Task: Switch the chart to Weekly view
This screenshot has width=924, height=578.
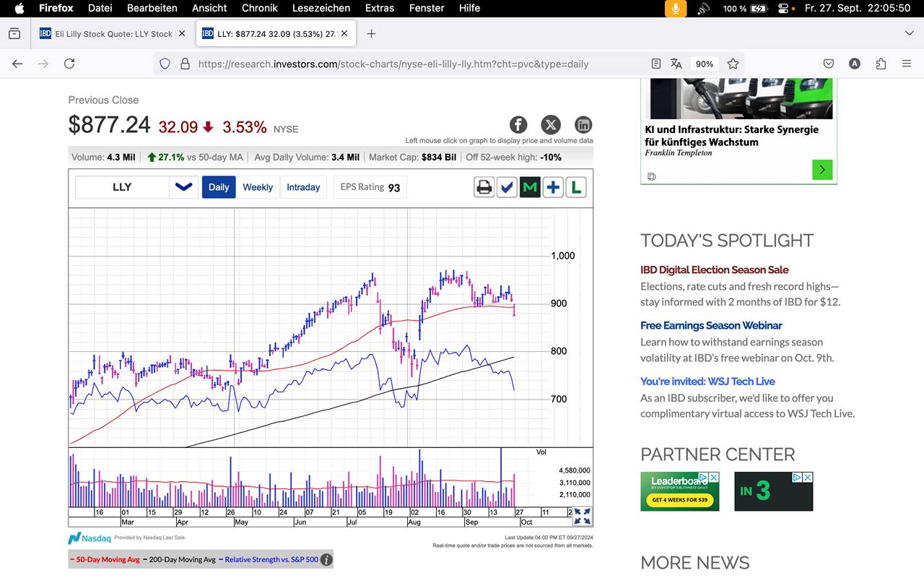Action: point(257,187)
